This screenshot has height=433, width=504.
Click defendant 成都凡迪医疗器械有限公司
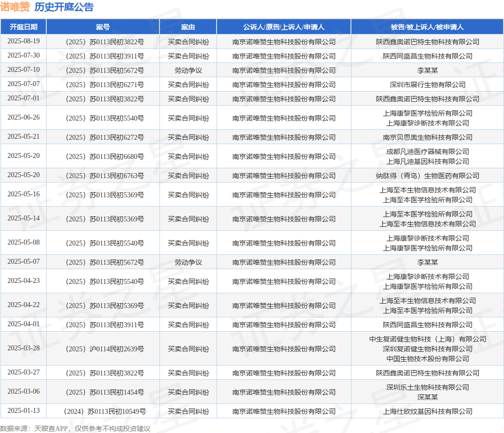tap(428, 152)
